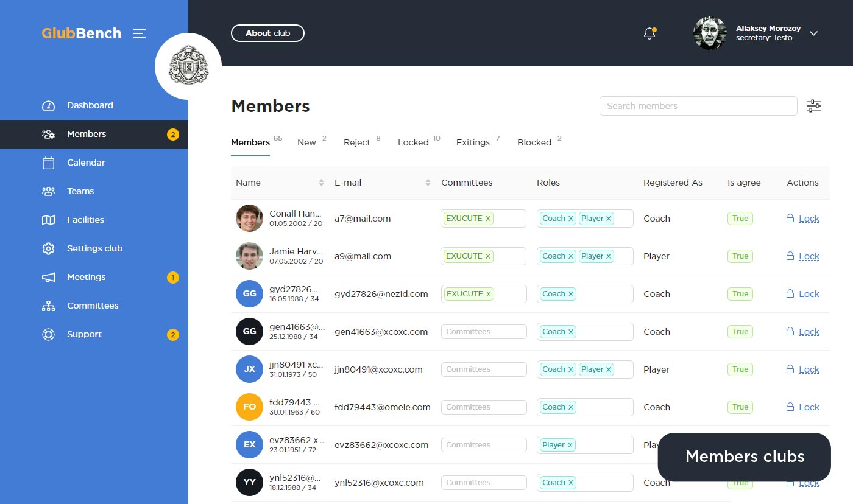Sort members by Name column arrows

[x=321, y=183]
